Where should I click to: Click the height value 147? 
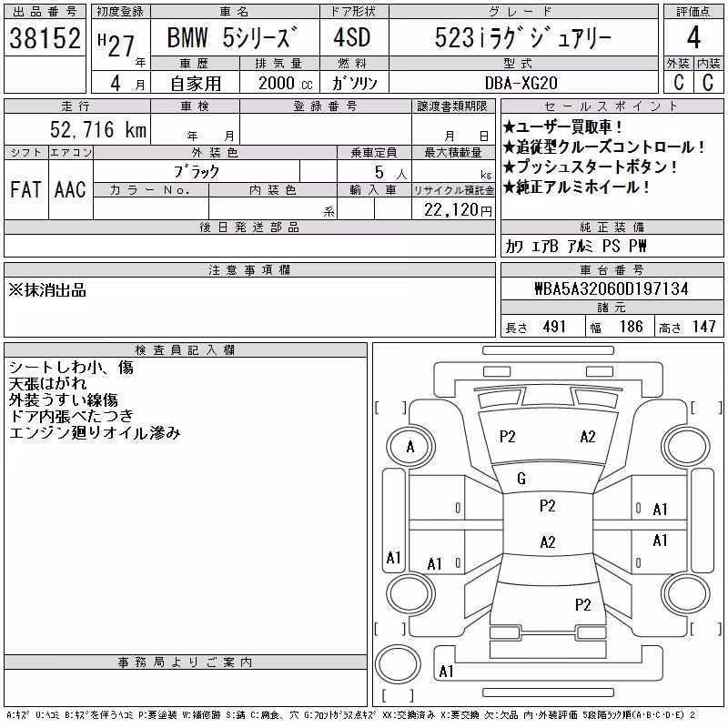[703, 327]
